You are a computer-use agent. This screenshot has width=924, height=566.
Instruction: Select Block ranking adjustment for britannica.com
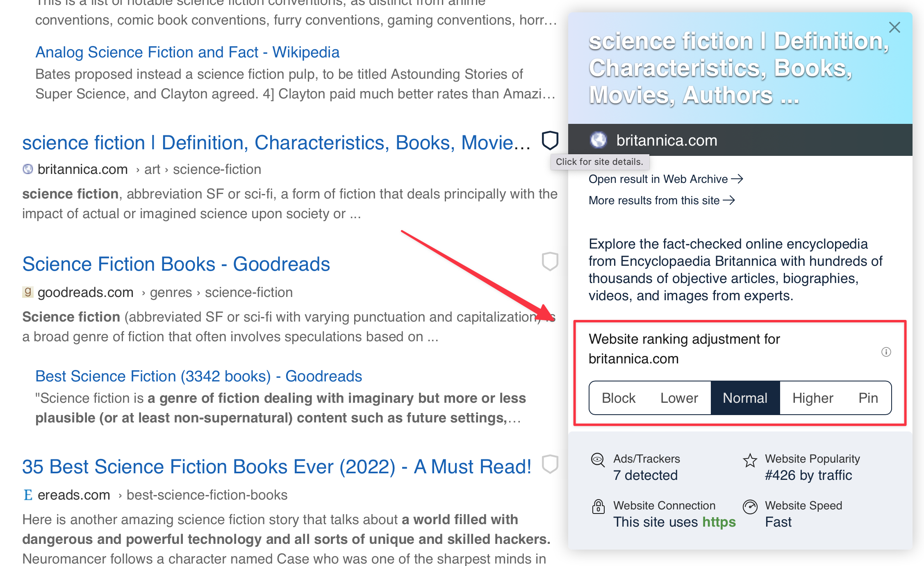(617, 397)
